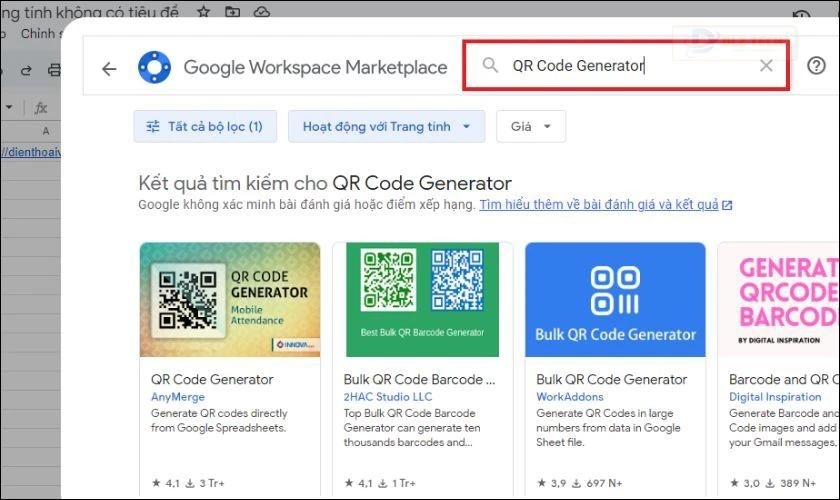Go back with the Marketplace arrow
This screenshot has width=840, height=500.
coord(109,69)
